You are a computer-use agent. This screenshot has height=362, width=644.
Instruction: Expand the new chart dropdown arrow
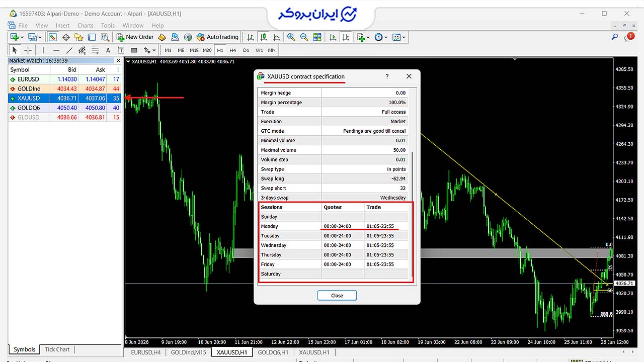click(22, 37)
